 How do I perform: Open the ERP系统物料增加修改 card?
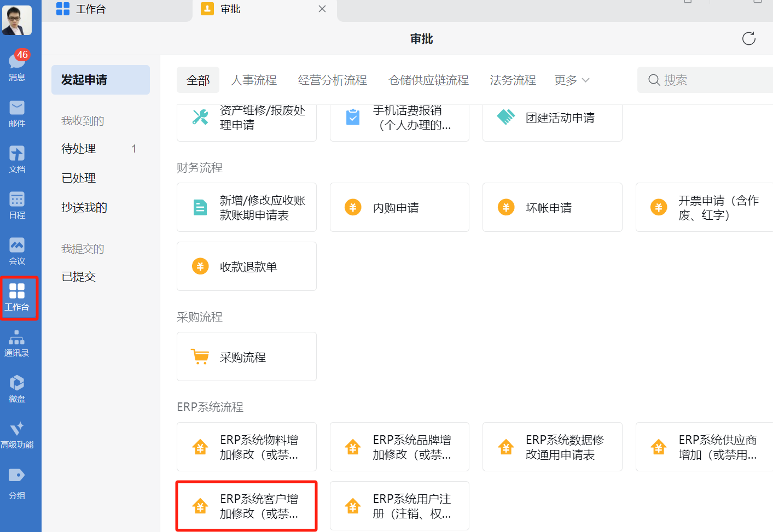[247, 447]
